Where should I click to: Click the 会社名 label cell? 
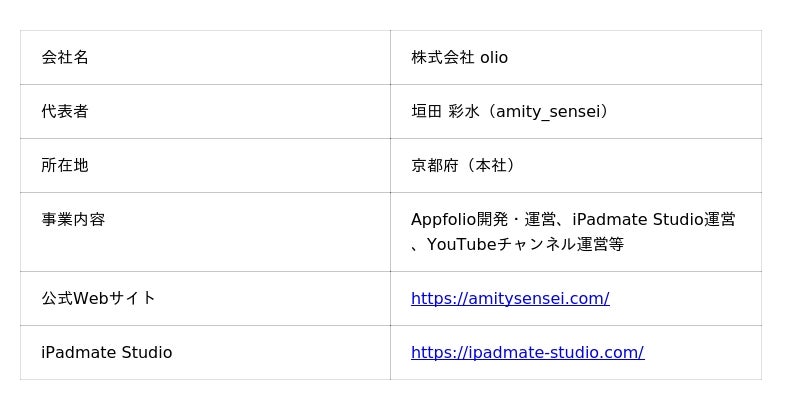click(x=65, y=57)
